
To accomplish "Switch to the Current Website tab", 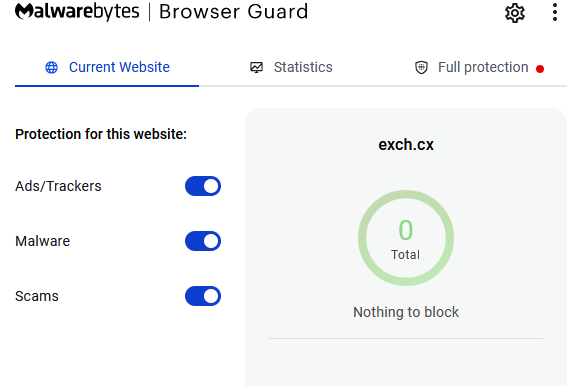I will [x=107, y=67].
